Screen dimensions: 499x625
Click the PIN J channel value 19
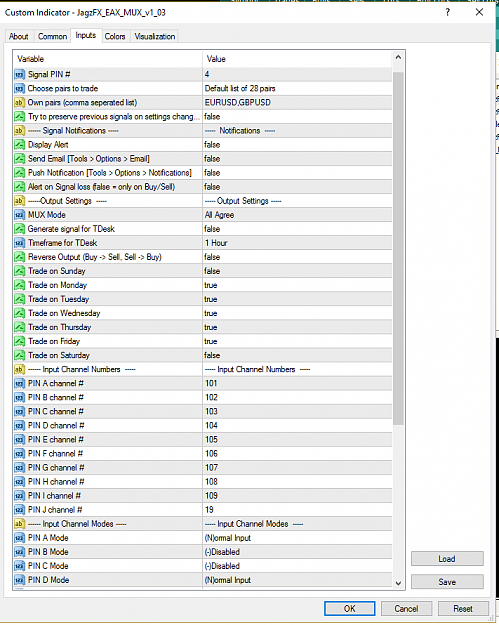tap(297, 510)
